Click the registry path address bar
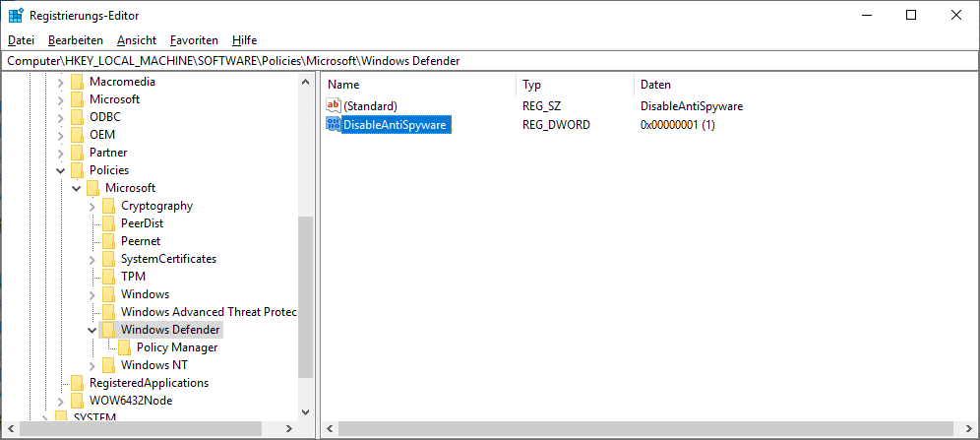 pos(489,61)
